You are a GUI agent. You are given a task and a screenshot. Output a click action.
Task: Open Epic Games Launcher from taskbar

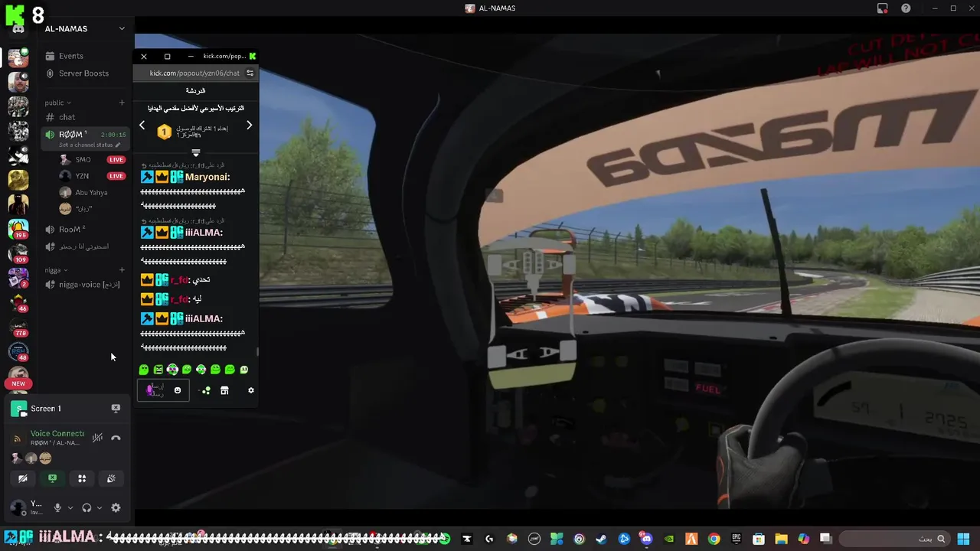(737, 539)
